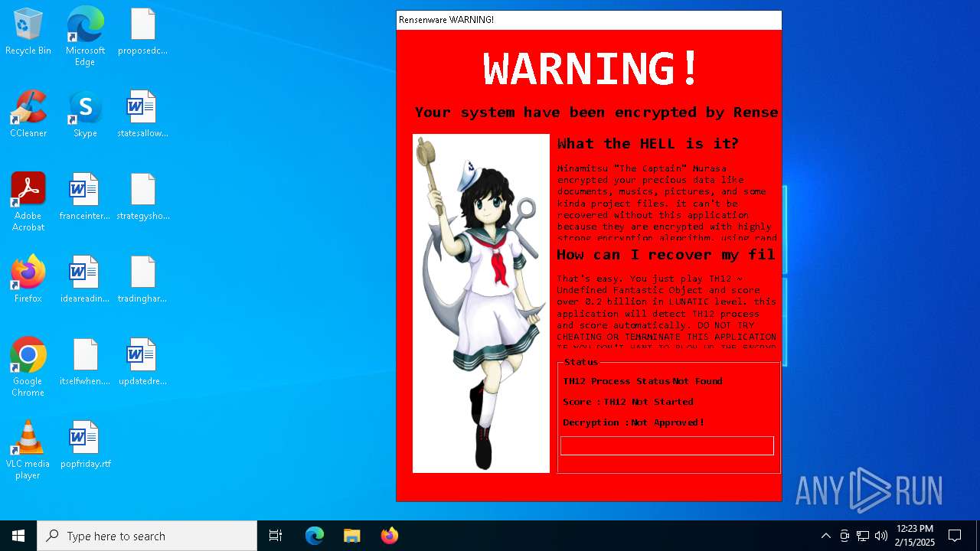980x551 pixels.
Task: Select the ideareadin... Word document
Action: coord(85,280)
